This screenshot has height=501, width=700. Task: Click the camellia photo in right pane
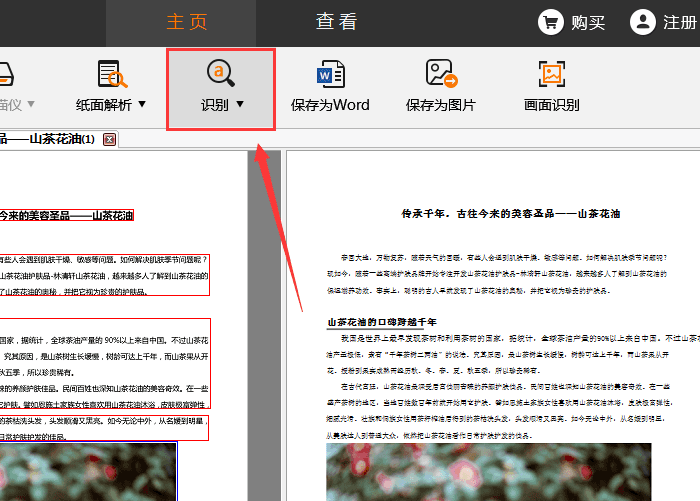[x=488, y=472]
